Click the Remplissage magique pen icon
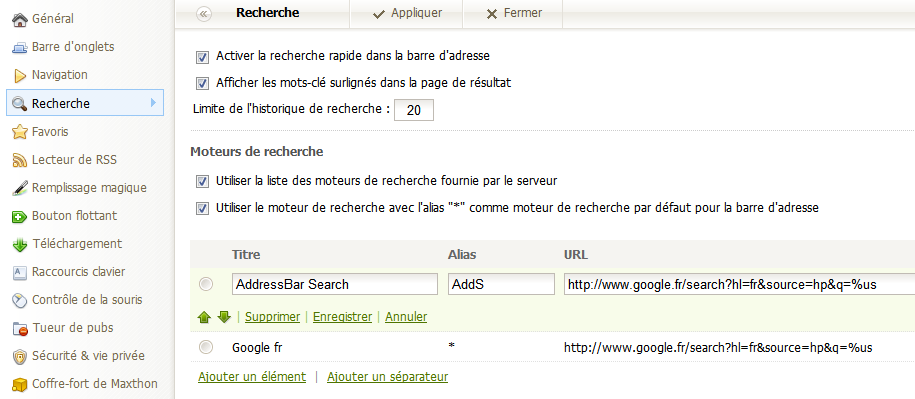The image size is (915, 399). [20, 188]
